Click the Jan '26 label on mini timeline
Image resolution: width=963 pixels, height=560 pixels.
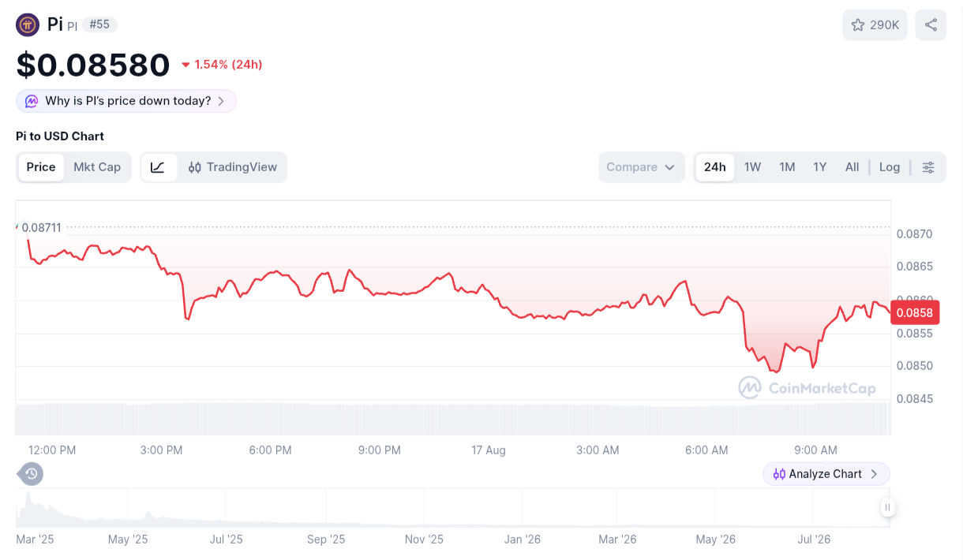coord(523,539)
